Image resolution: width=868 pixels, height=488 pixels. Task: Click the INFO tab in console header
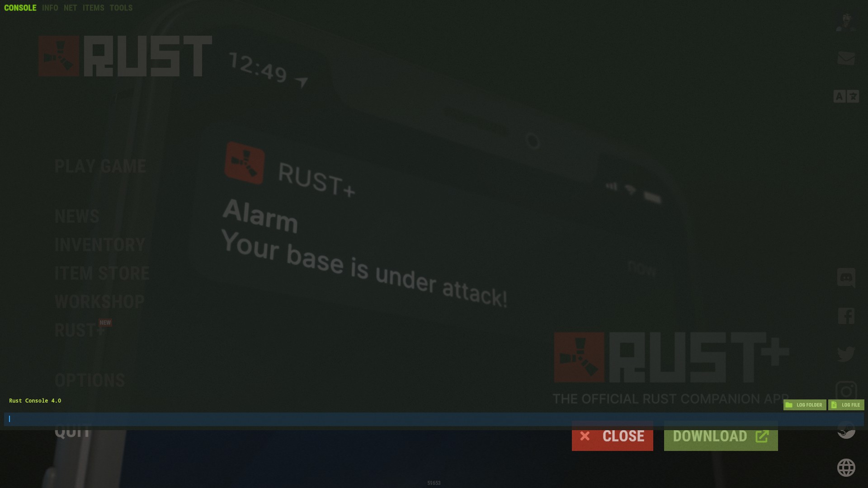(x=50, y=7)
